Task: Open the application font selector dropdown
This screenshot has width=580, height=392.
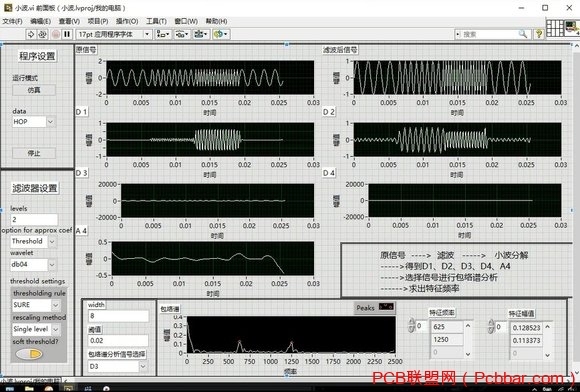Action: click(x=147, y=34)
